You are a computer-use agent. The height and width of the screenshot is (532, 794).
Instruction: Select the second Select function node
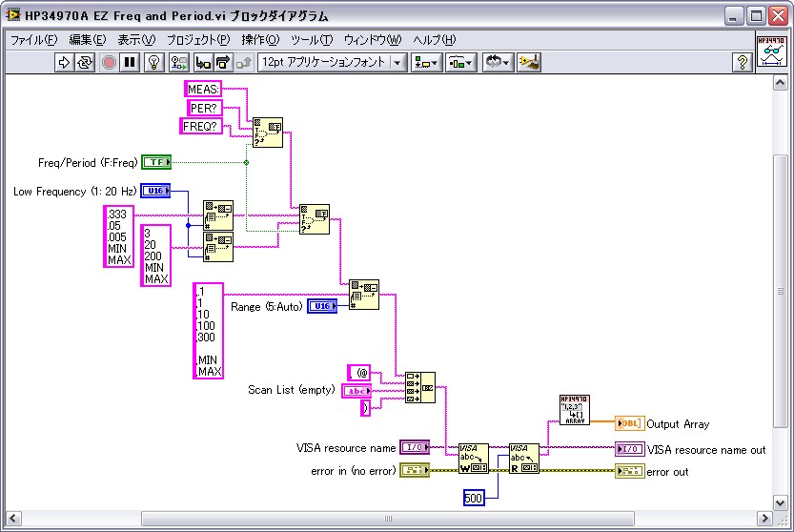click(x=315, y=219)
